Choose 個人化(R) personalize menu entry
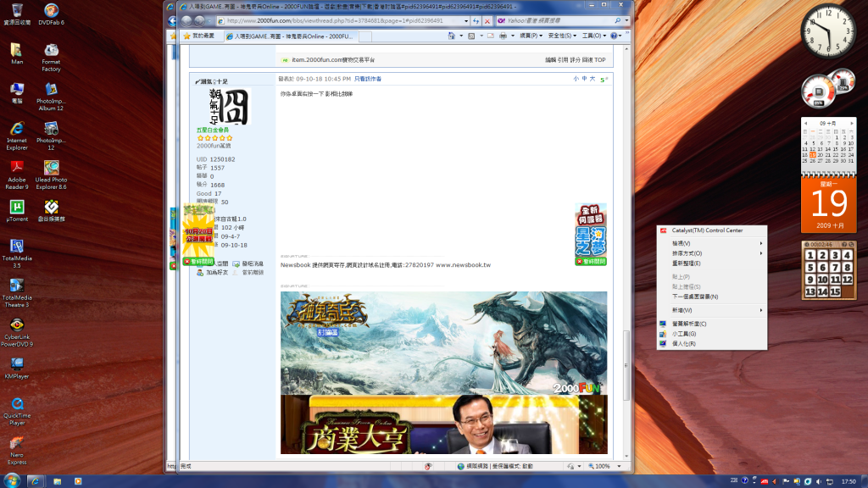Viewport: 868px width, 488px height. 712,344
